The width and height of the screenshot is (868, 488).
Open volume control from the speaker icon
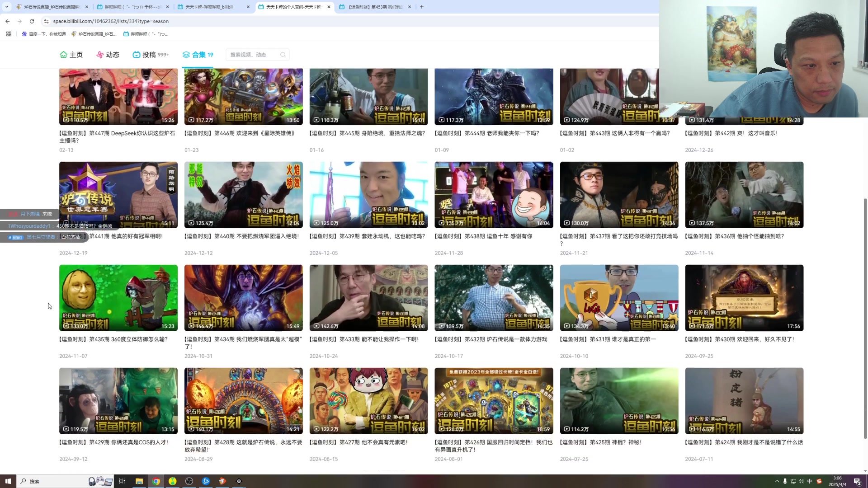coord(801,481)
